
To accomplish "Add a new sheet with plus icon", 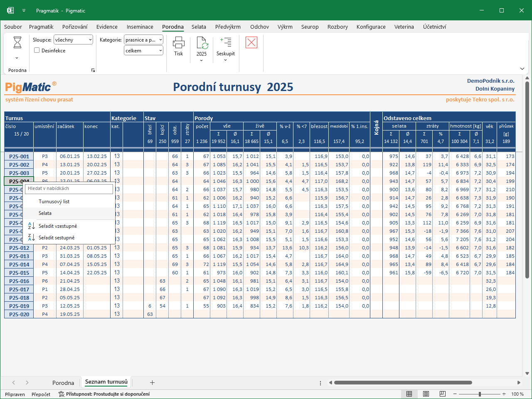I will [152, 382].
